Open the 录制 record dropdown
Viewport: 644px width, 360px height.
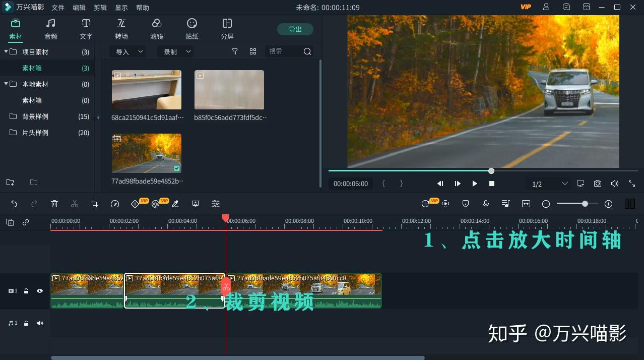click(175, 51)
